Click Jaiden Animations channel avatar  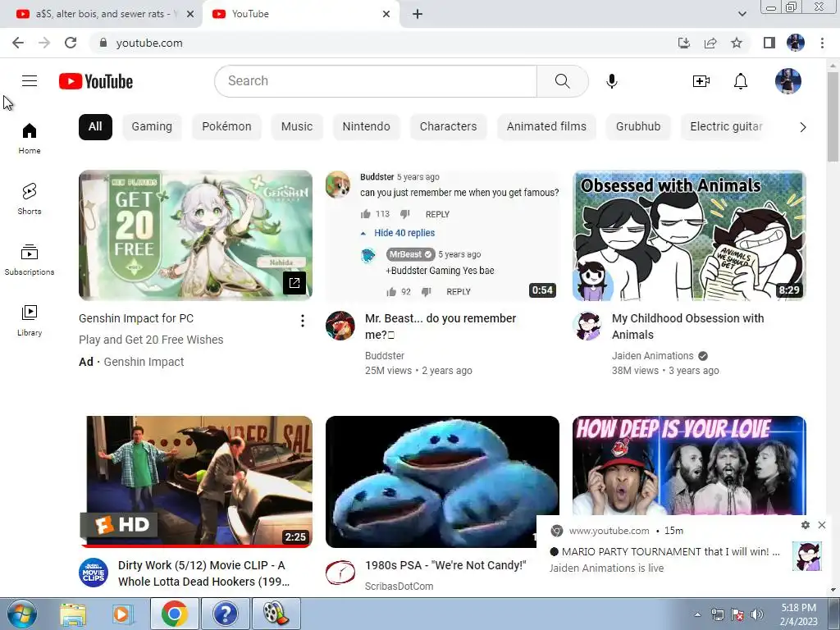pyautogui.click(x=587, y=326)
